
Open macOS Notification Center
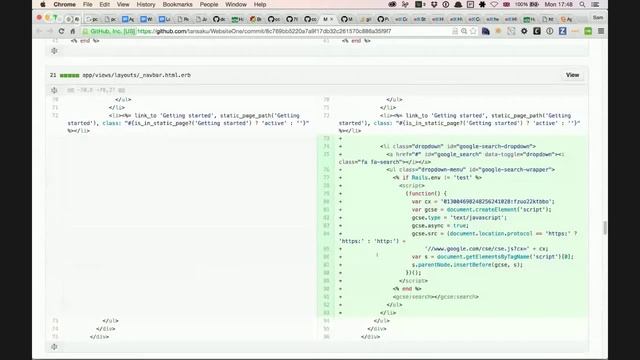pos(596,4)
